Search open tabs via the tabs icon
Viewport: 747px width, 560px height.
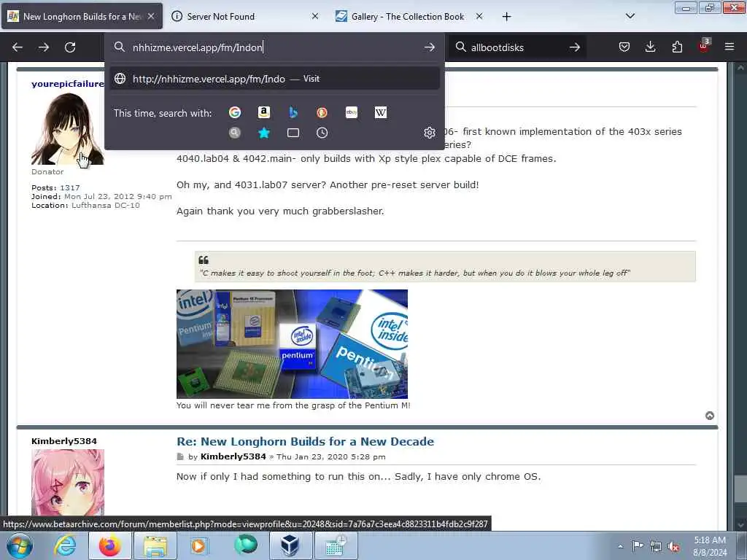(293, 133)
